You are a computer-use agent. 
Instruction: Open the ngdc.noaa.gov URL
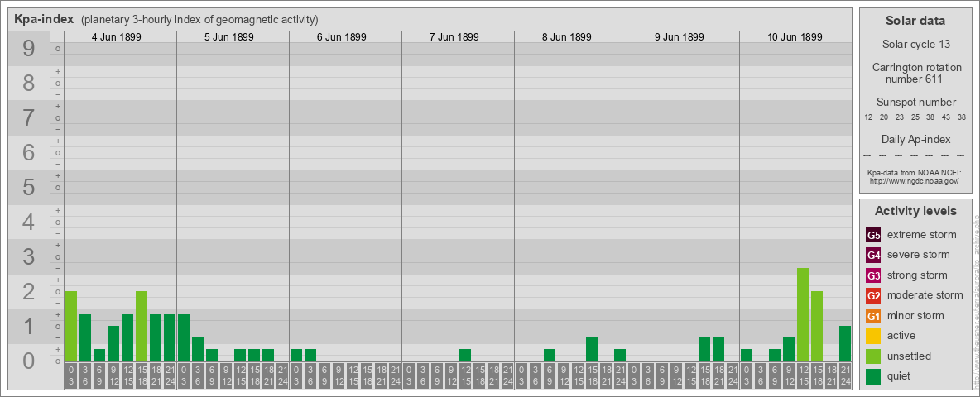coord(915,180)
